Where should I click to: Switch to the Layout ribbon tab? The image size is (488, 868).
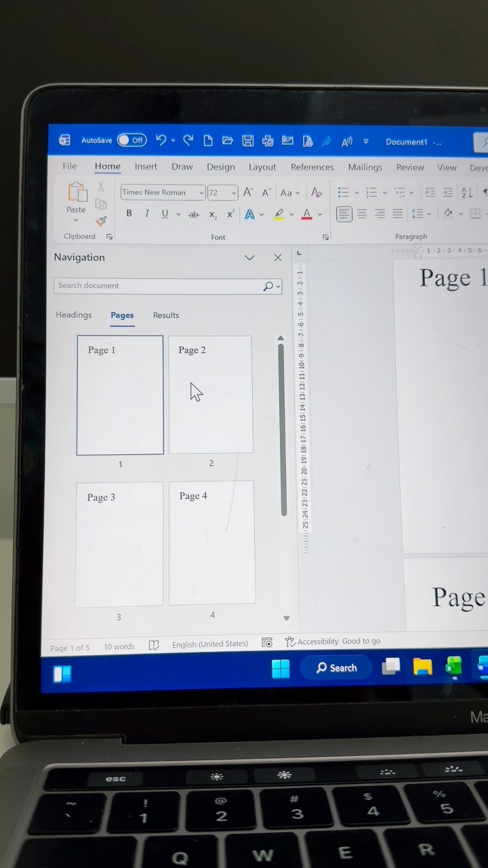[x=262, y=167]
